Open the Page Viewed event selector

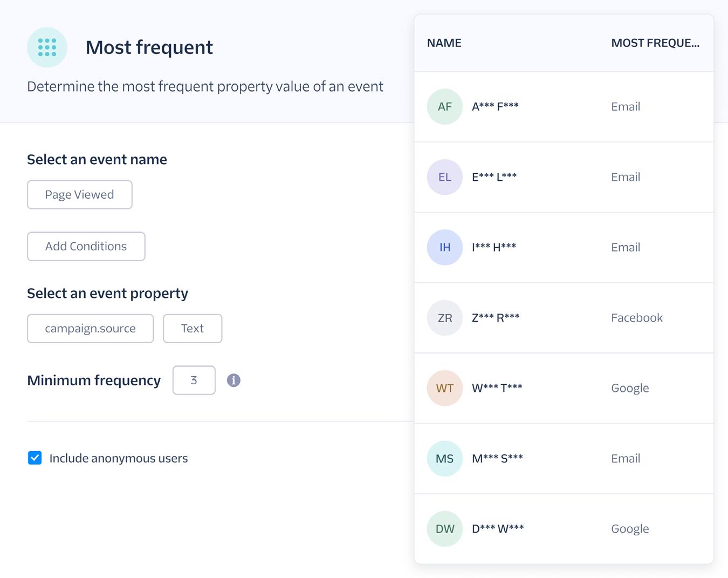coord(80,194)
